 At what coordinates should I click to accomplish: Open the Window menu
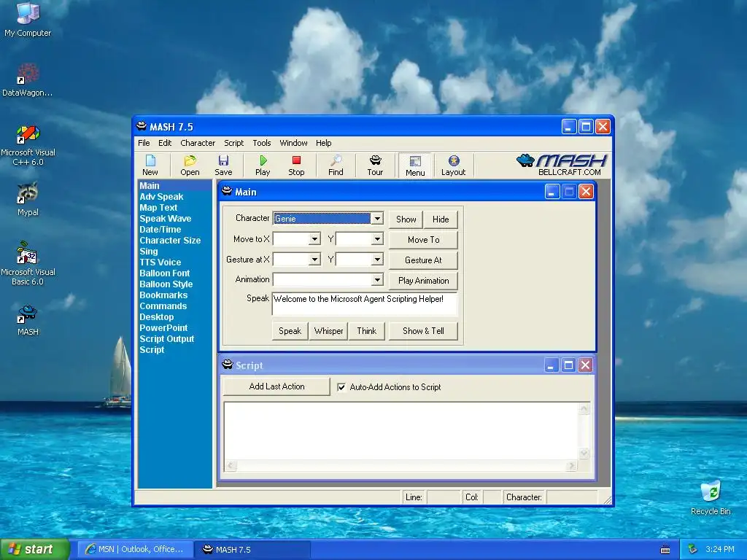pos(293,143)
